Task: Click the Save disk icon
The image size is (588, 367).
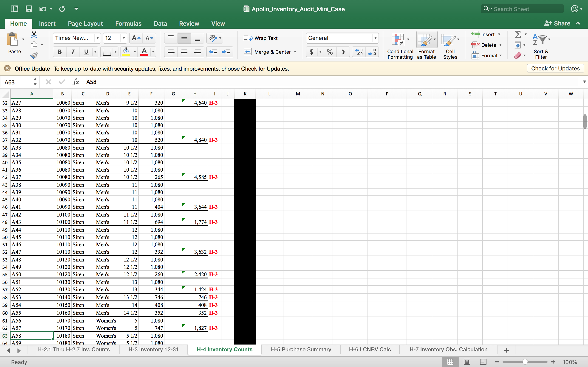Action: click(x=29, y=9)
